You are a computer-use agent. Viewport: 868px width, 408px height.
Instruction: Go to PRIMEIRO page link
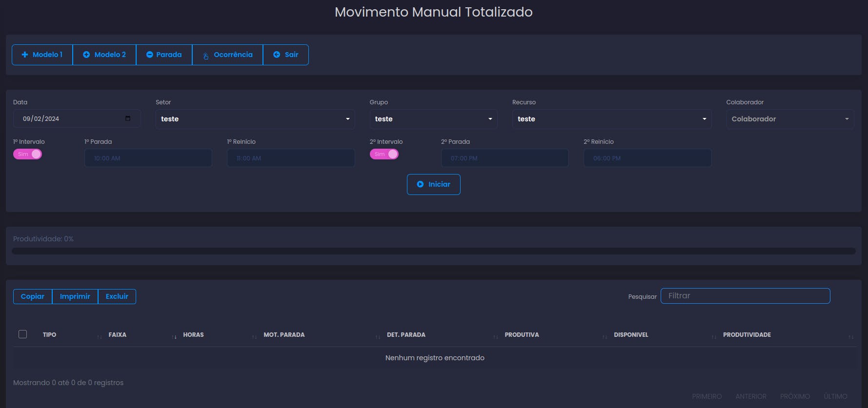pos(707,396)
